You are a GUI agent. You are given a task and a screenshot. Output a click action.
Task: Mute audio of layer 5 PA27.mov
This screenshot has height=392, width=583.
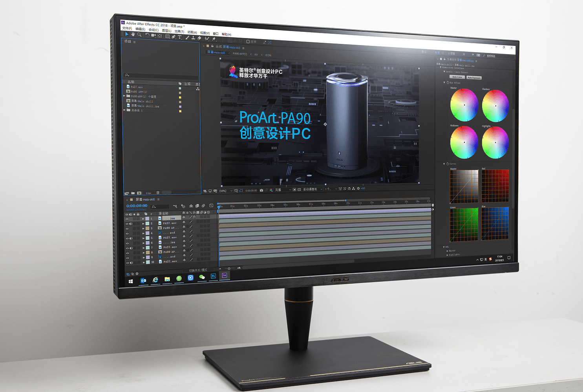click(131, 239)
